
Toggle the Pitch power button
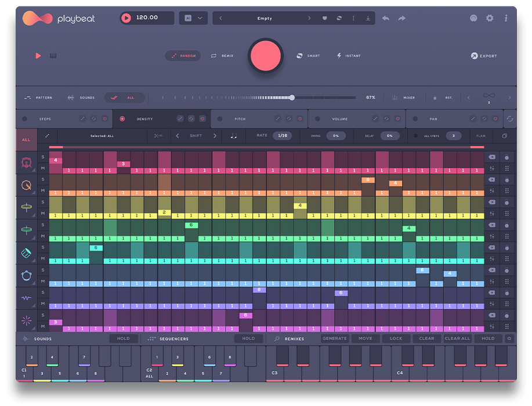click(x=300, y=119)
